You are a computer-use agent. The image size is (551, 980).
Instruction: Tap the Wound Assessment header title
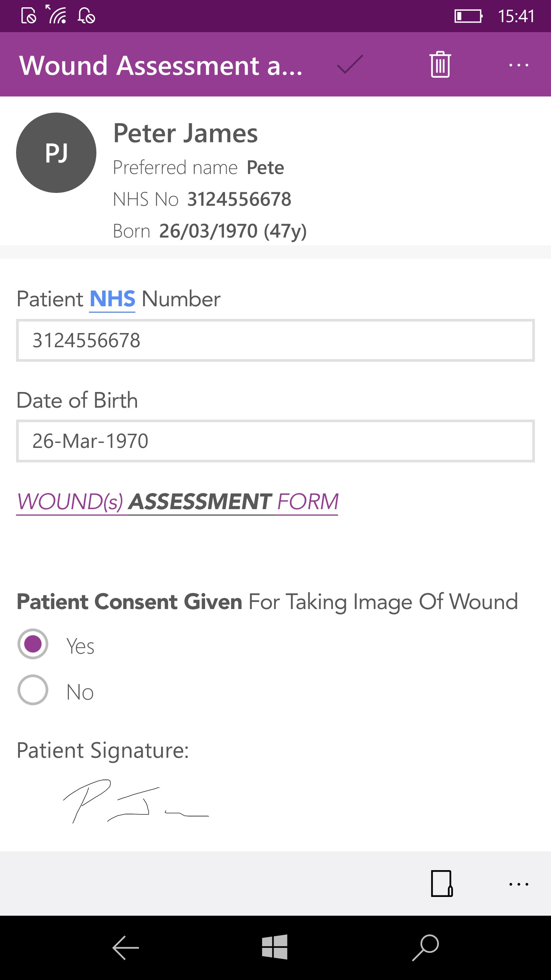(161, 65)
